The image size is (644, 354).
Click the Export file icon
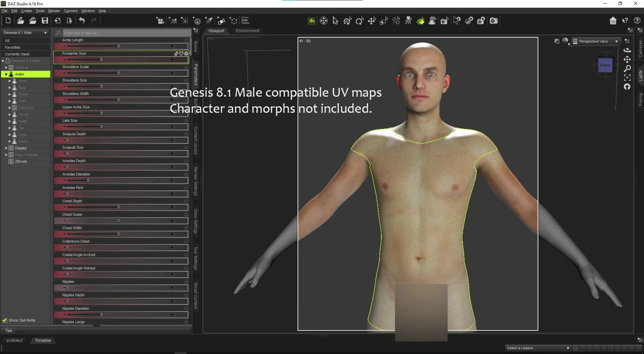pyautogui.click(x=69, y=21)
